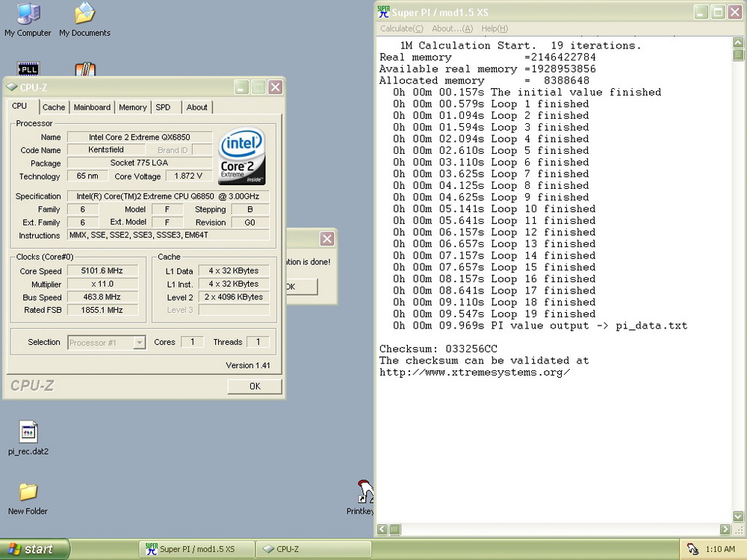Click the Super PI vertical scrollbar thumb
747x560 pixels.
(x=738, y=55)
